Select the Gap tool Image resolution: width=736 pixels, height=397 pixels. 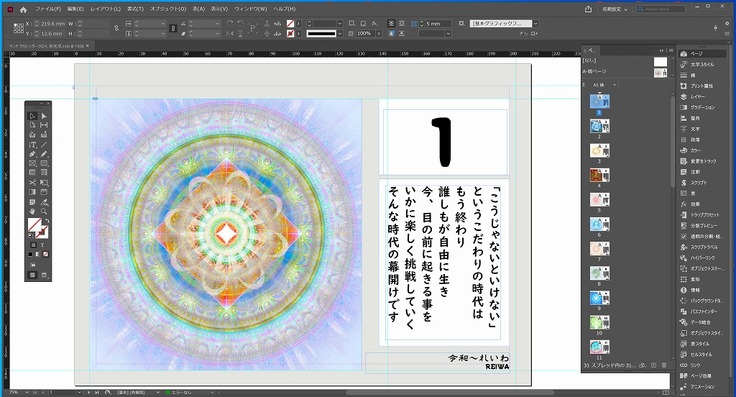(44, 125)
